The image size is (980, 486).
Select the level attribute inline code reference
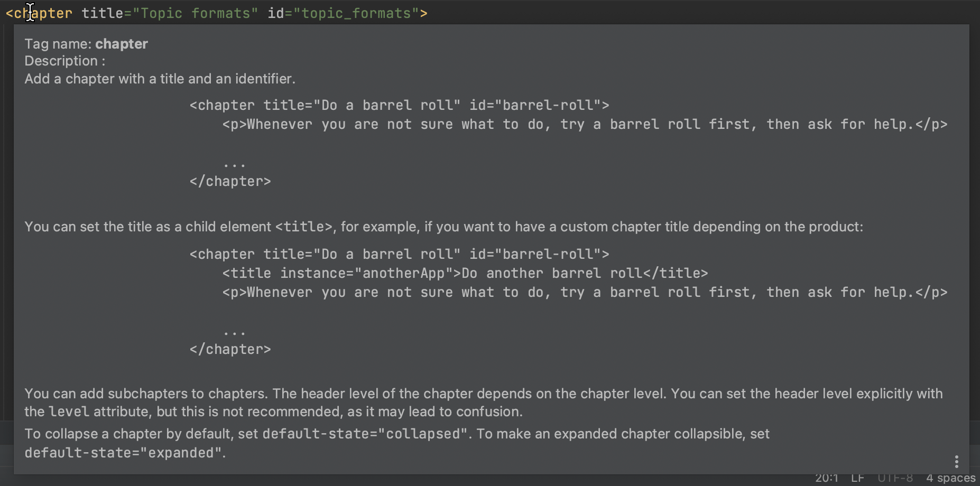pos(69,412)
